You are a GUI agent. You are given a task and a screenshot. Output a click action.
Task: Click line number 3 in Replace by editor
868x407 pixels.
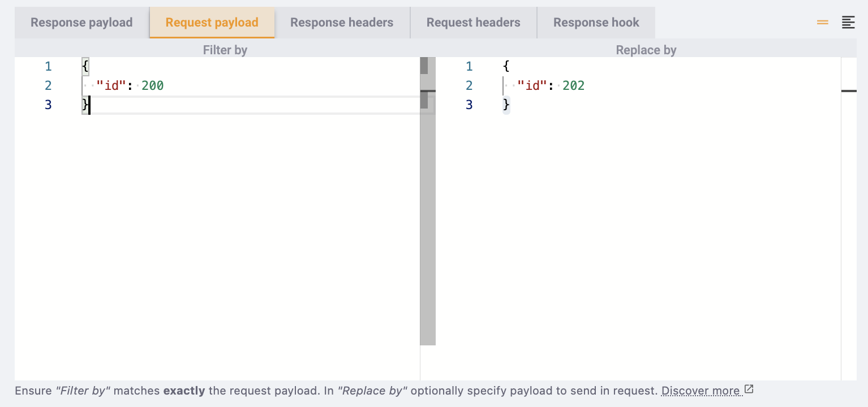click(469, 105)
